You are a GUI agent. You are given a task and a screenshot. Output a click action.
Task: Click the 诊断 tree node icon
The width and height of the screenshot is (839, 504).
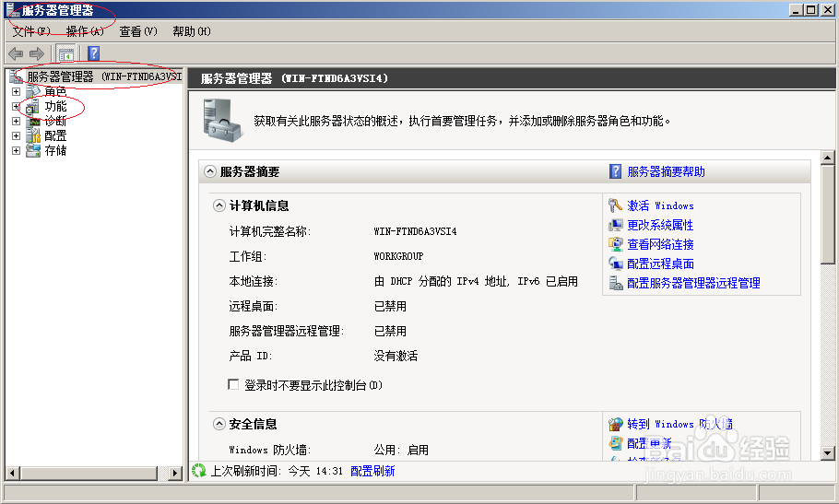[x=33, y=122]
